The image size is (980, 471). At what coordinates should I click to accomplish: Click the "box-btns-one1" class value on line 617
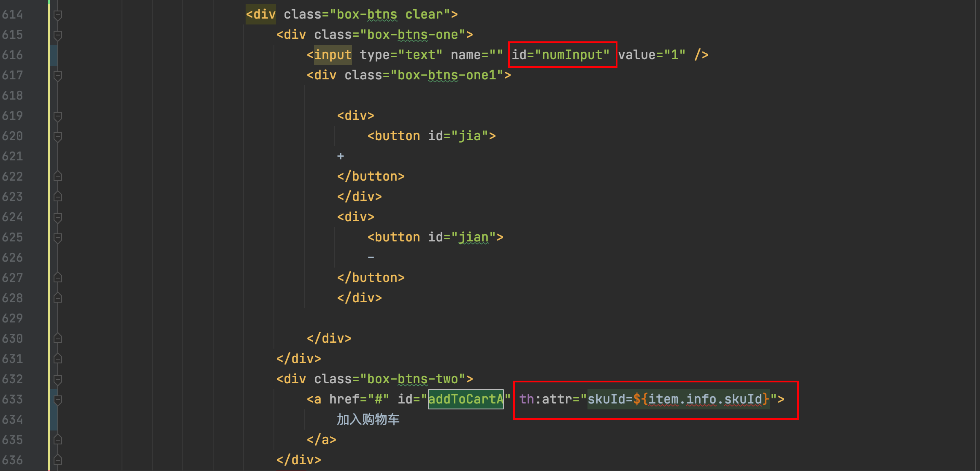447,75
